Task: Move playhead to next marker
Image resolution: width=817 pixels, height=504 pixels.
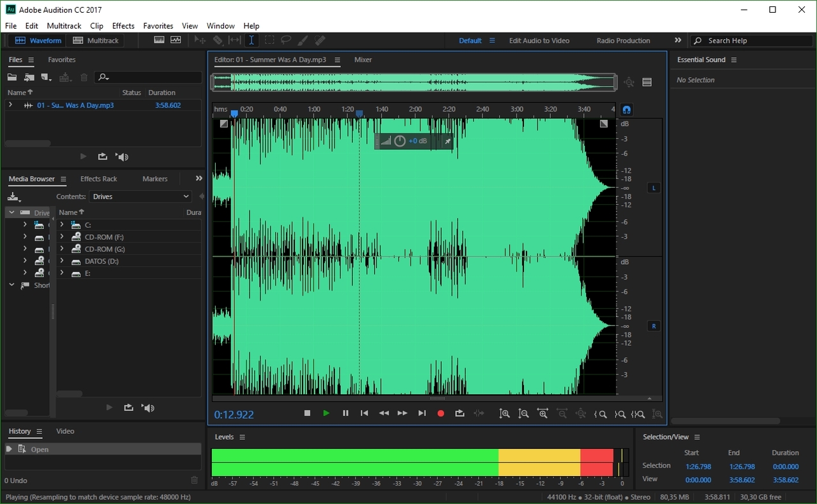Action: coord(422,413)
